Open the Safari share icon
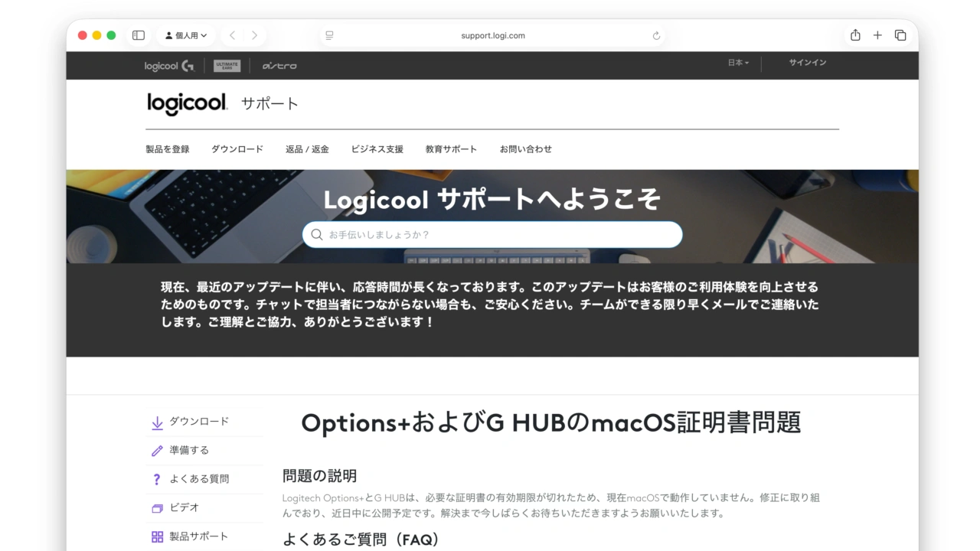 855,35
